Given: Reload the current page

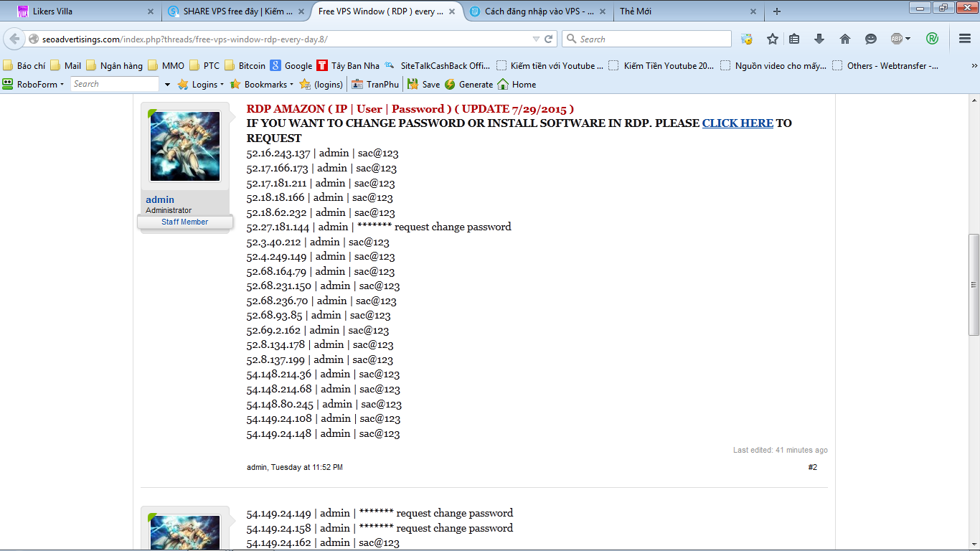Looking at the screenshot, I should (x=549, y=39).
